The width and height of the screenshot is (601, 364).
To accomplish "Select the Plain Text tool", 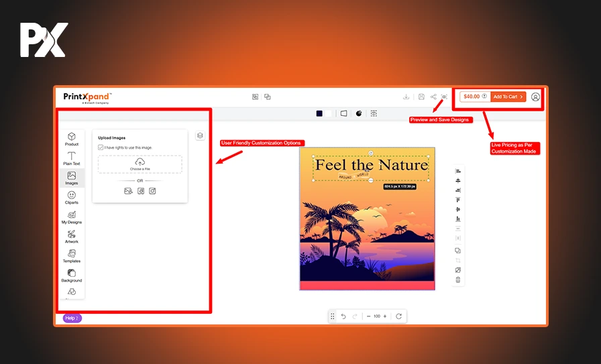I will [x=72, y=158].
